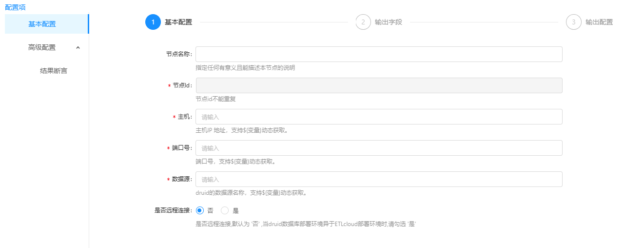Open the 基本配置 sidebar item

pos(42,24)
